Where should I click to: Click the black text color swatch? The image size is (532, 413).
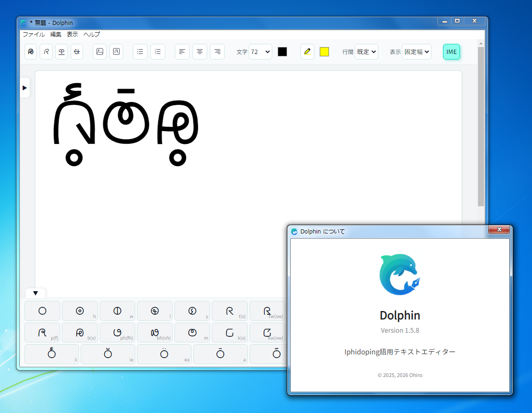pos(282,52)
